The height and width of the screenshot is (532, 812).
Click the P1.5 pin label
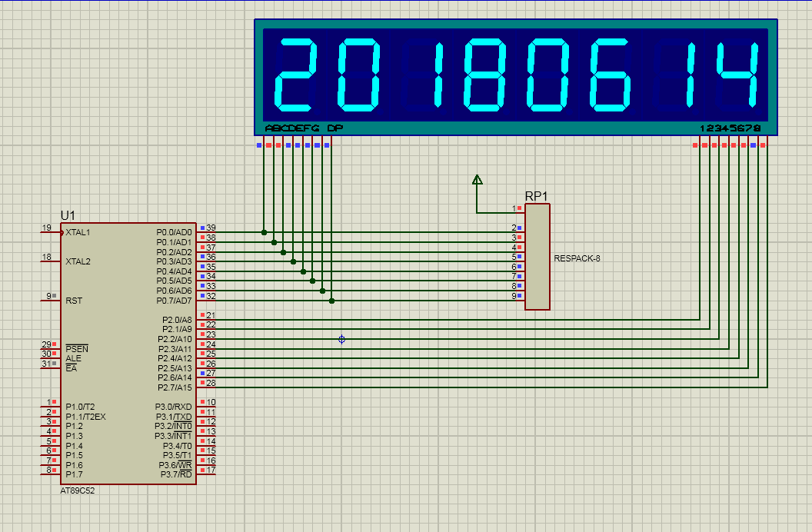74,455
